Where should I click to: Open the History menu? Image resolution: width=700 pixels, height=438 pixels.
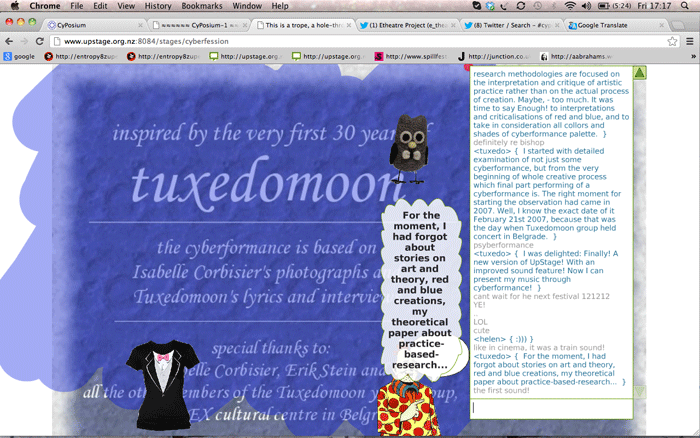(x=158, y=6)
